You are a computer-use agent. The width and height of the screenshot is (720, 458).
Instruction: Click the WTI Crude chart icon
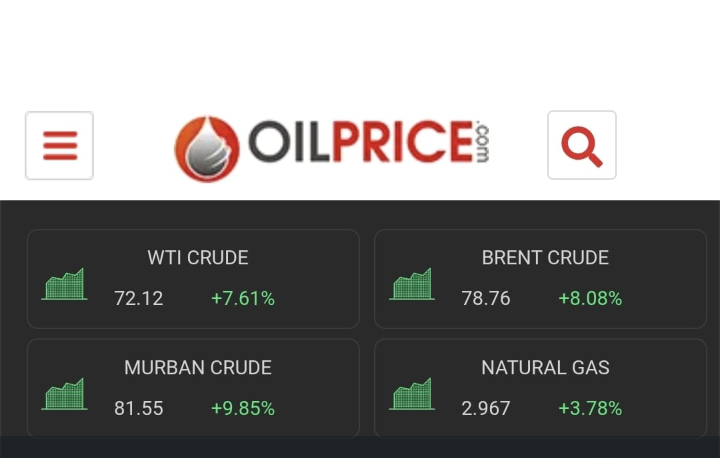coord(64,285)
